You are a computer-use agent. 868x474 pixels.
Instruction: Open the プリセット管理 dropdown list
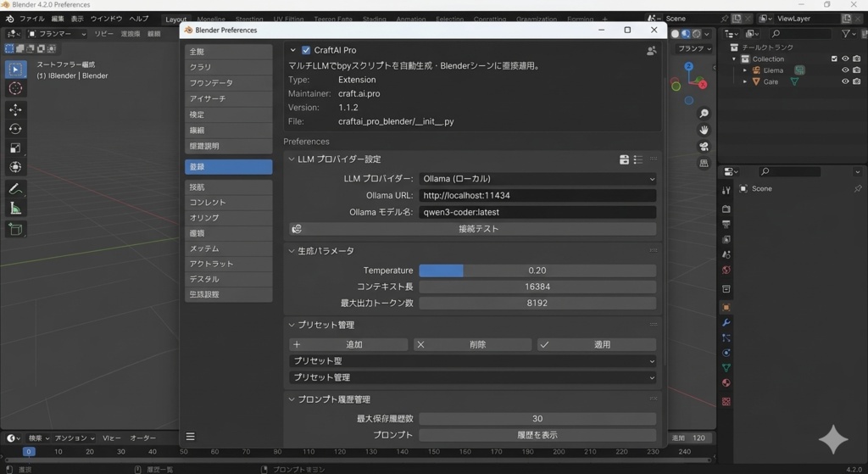tap(473, 377)
